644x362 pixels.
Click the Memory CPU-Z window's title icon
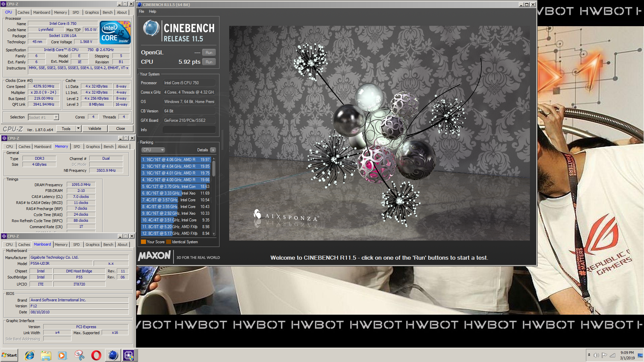[4, 138]
